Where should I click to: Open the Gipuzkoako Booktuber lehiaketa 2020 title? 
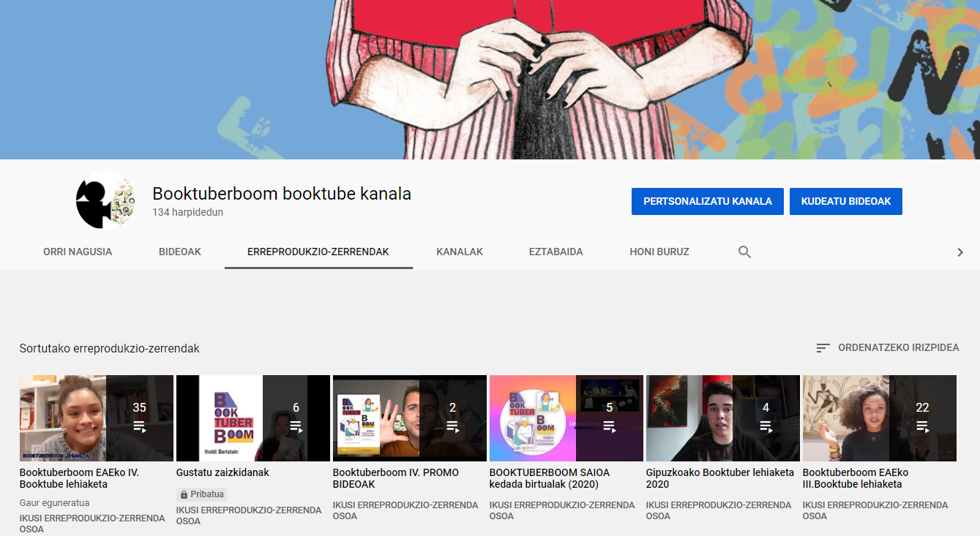[x=720, y=478]
